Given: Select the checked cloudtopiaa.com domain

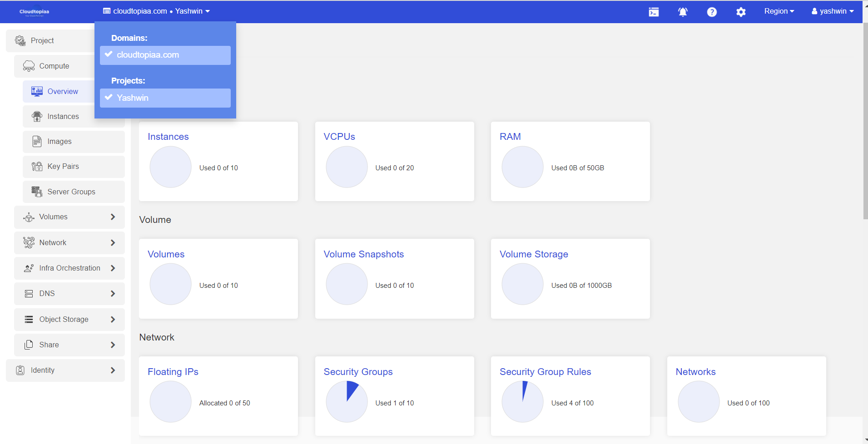Looking at the screenshot, I should (165, 55).
